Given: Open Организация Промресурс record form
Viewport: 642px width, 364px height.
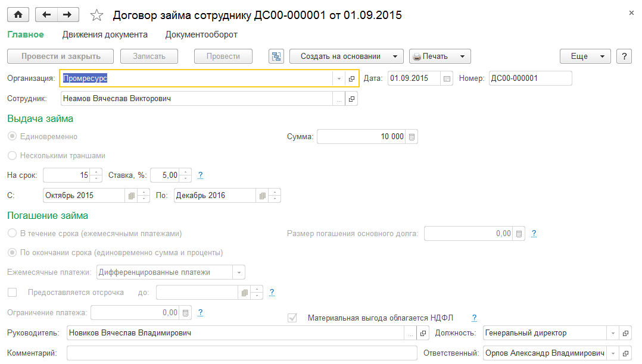Looking at the screenshot, I should (x=351, y=79).
